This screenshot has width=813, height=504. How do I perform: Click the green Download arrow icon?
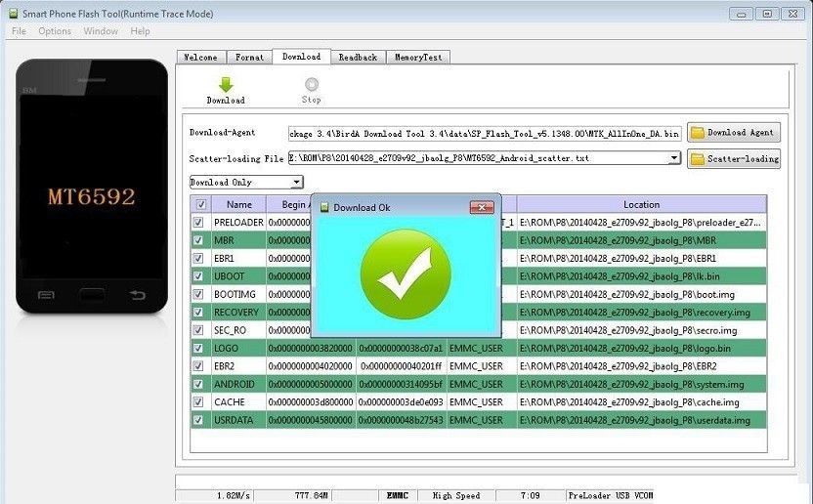pyautogui.click(x=226, y=85)
